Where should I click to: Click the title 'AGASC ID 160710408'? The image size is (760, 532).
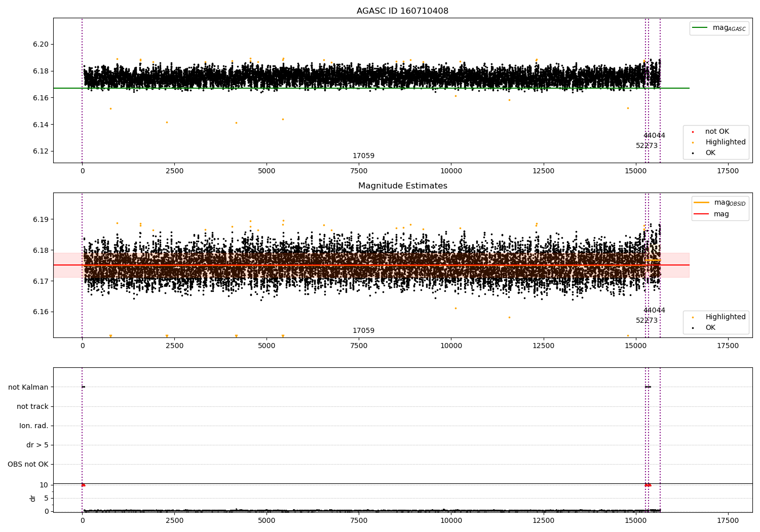click(x=402, y=11)
